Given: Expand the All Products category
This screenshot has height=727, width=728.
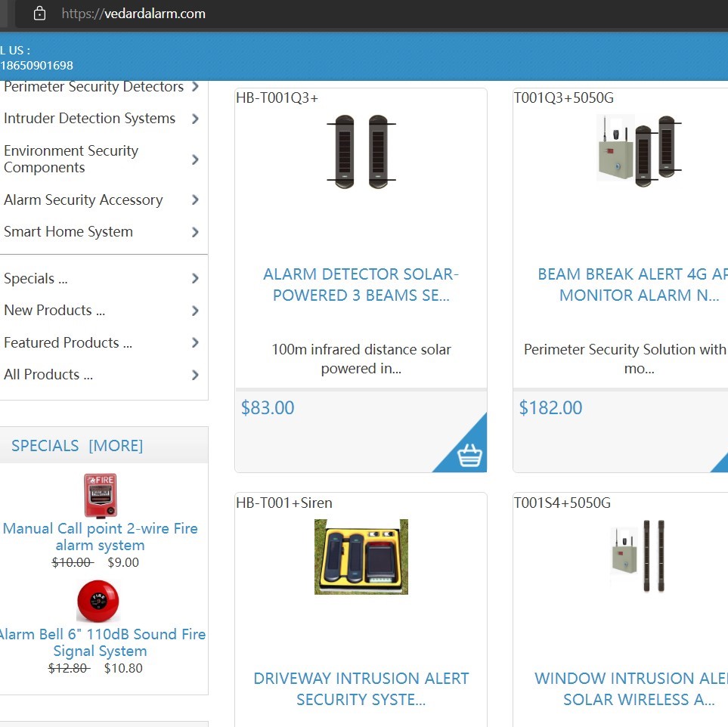Looking at the screenshot, I should click(x=195, y=374).
